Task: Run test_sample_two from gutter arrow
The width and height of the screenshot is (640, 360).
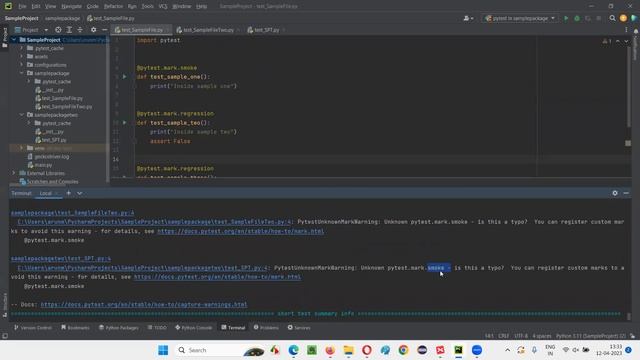Action: 124,122
